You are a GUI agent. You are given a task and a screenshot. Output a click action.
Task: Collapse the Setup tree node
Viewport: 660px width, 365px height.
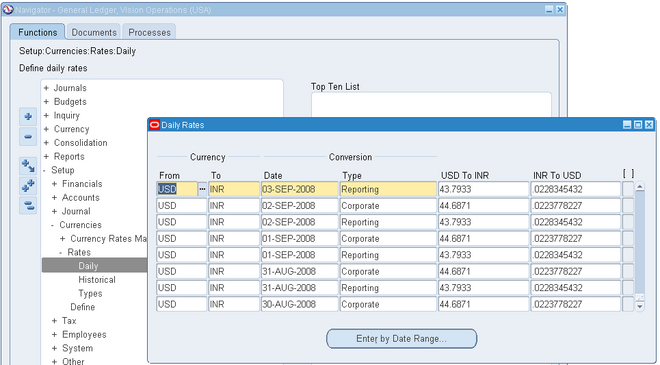tap(45, 171)
